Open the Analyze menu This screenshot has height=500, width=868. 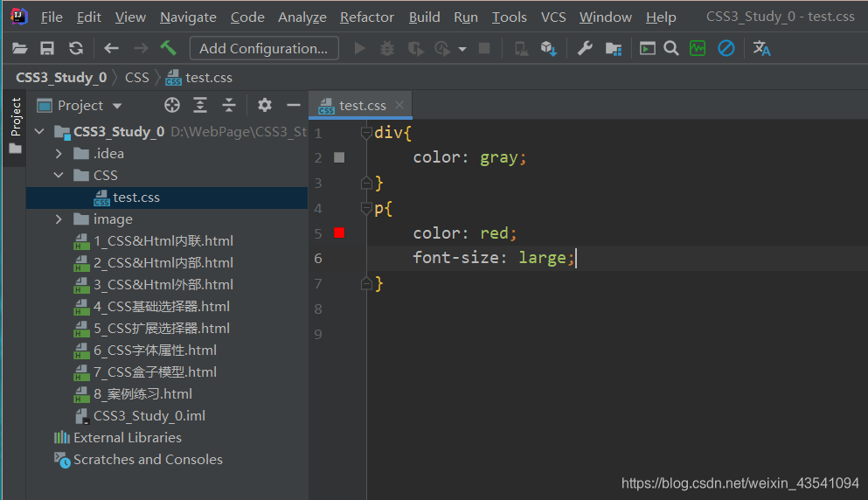302,17
